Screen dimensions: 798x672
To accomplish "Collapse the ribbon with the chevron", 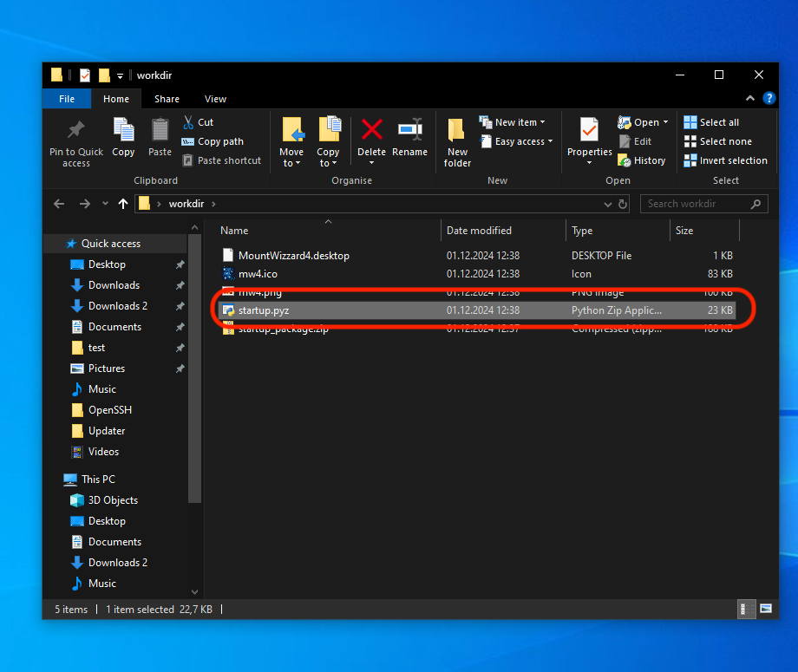I will click(750, 98).
